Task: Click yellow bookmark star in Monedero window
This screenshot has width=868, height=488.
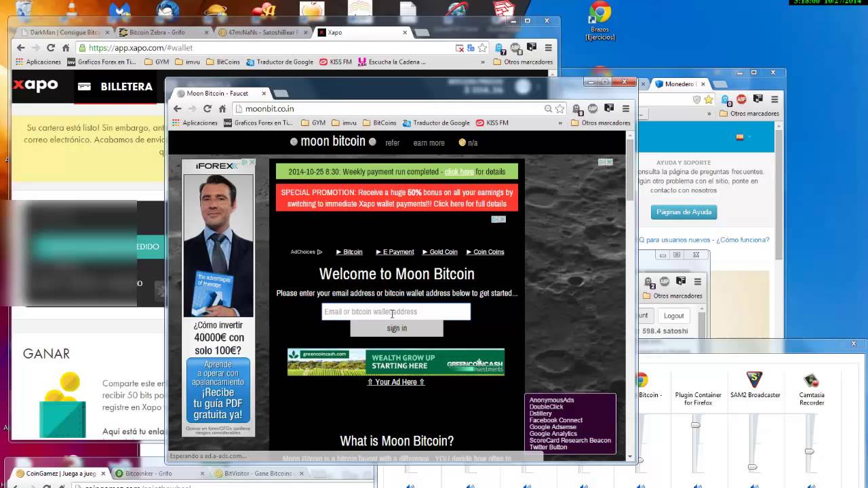Action: click(709, 100)
